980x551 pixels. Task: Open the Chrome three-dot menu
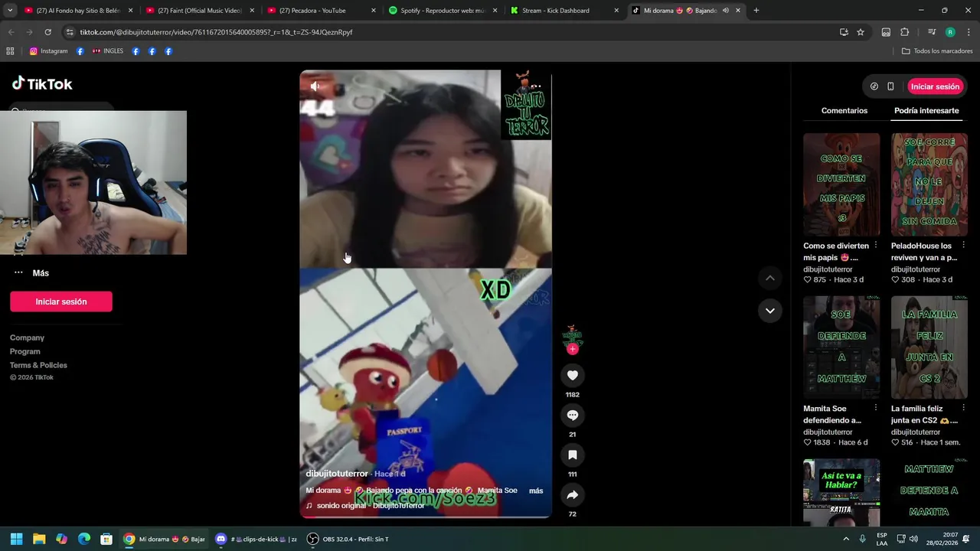(969, 32)
